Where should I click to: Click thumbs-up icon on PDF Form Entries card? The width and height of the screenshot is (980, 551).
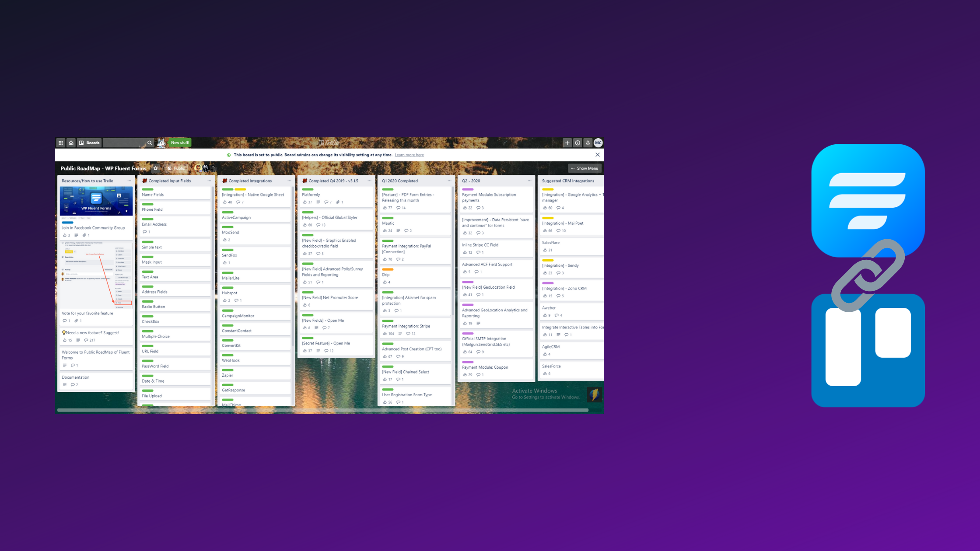(385, 208)
